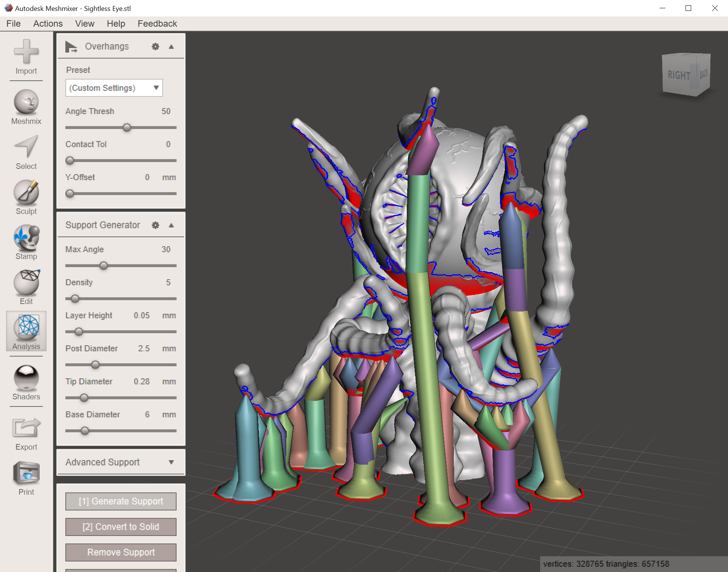The image size is (728, 572).
Task: Open the View menu
Action: 85,24
